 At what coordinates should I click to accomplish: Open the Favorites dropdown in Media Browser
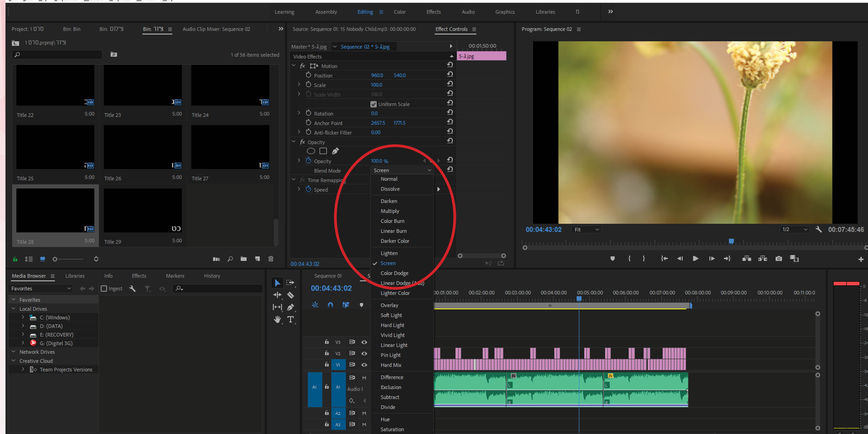[x=40, y=289]
